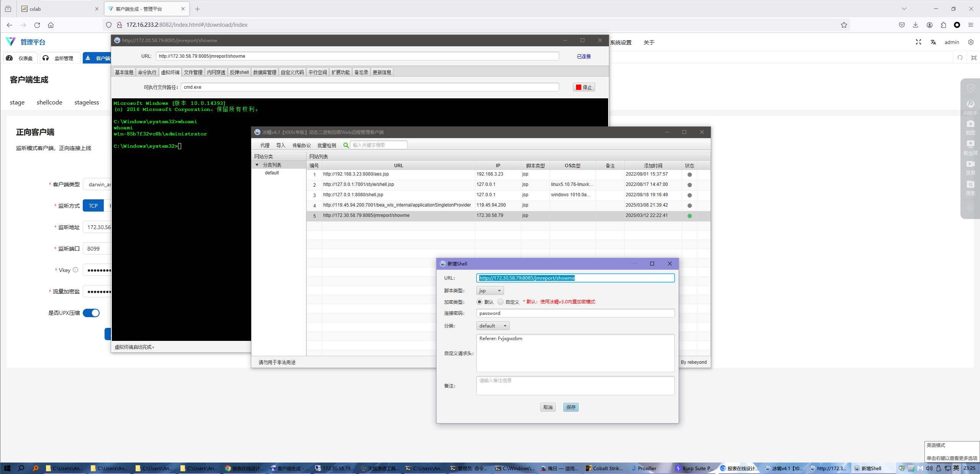The height and width of the screenshot is (474, 980).
Task: Click the Vkey info help icon
Action: 75,270
